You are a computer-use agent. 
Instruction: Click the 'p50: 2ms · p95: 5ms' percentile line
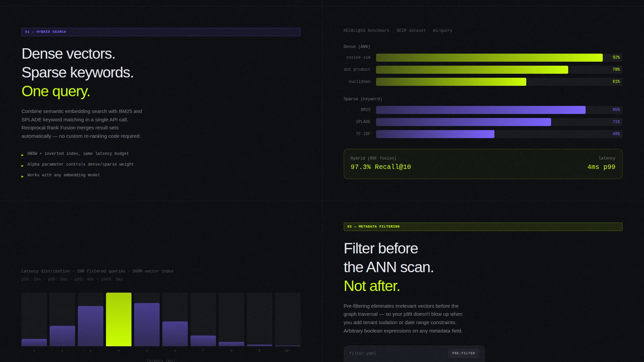(72, 280)
